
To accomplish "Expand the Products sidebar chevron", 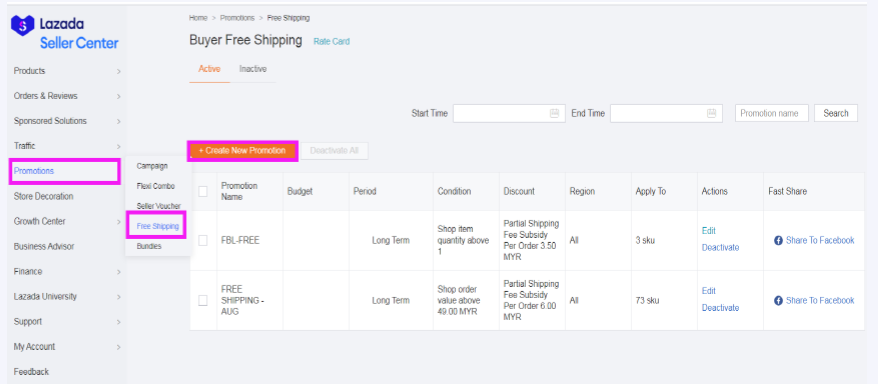I will click(118, 72).
